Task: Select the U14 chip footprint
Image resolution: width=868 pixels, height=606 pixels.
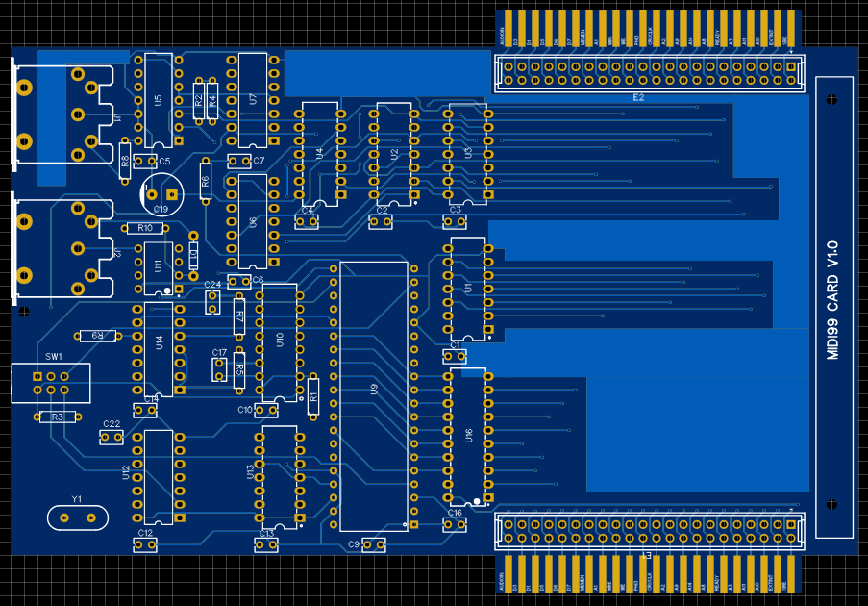Action: pyautogui.click(x=160, y=348)
